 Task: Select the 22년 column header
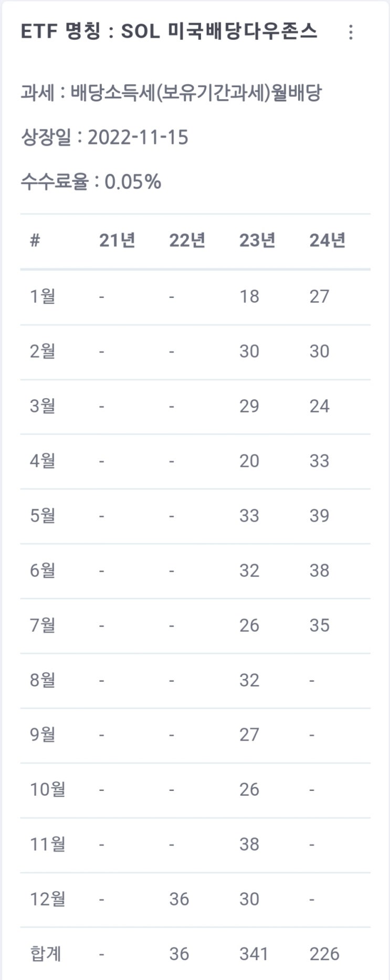(x=188, y=239)
